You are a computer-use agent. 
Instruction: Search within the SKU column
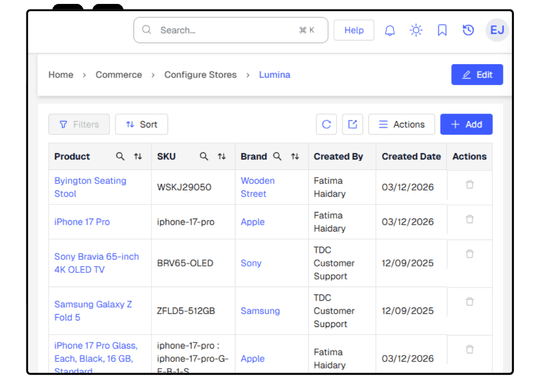(204, 156)
